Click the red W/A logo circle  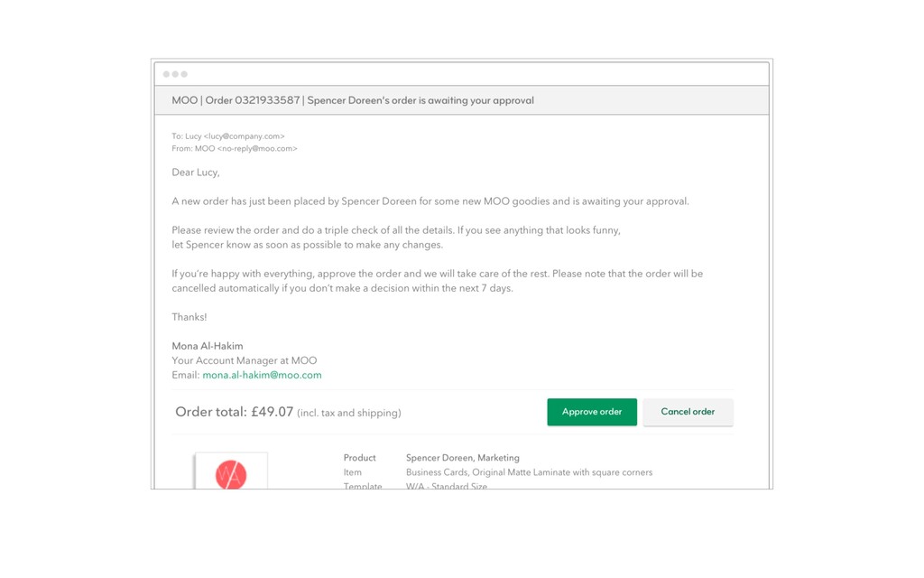coord(231,475)
